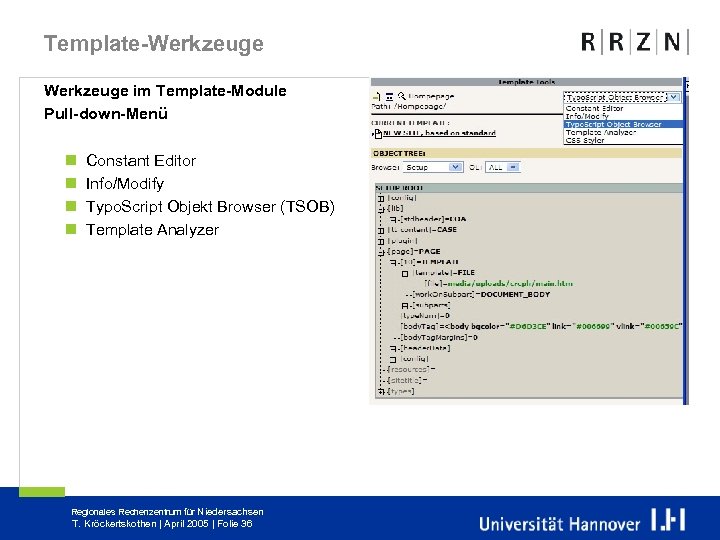720x540 pixels.
Task: Click the Info/Modify bullet item
Action: [x=125, y=184]
